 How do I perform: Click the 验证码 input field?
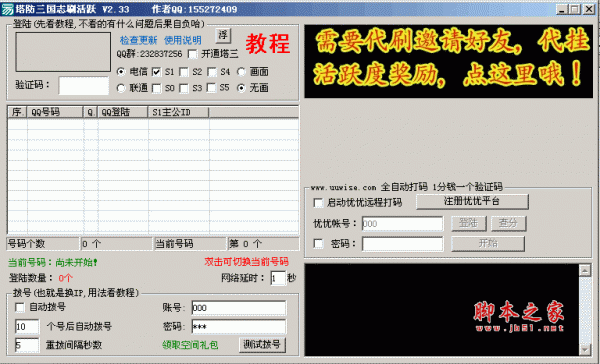(x=84, y=86)
